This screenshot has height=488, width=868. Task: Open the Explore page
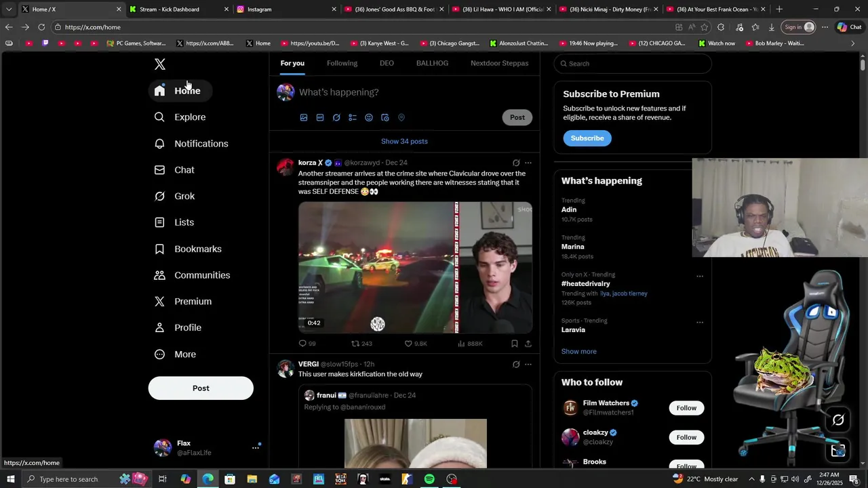point(180,117)
